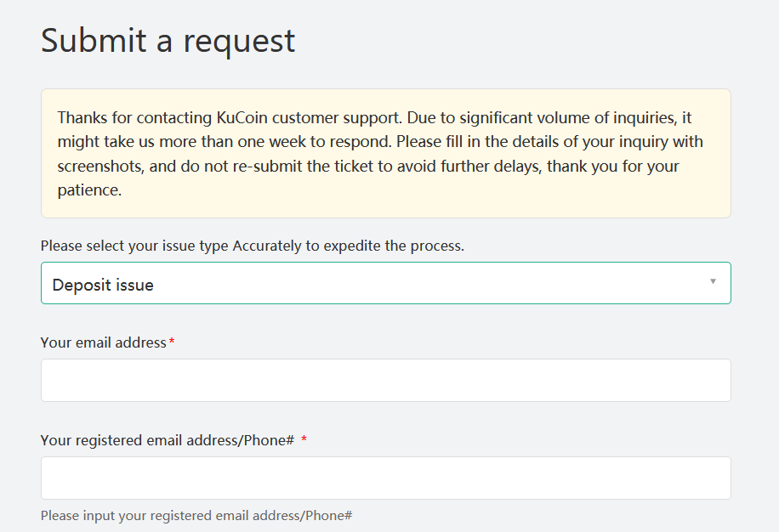Viewport: 779px width, 532px height.
Task: Open the issue type dropdown showing Deposit issue
Action: [385, 282]
